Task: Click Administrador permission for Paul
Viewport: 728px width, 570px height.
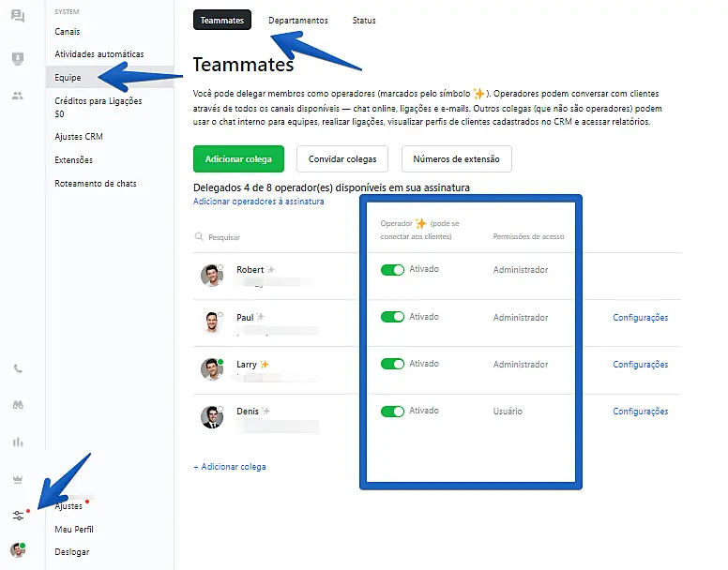Action: click(x=521, y=317)
